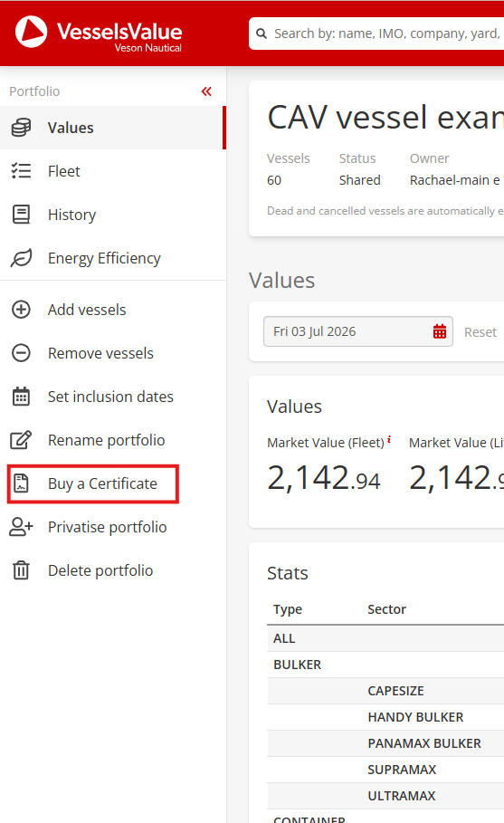This screenshot has width=504, height=823.
Task: Select the Fleet checklist icon
Action: (x=21, y=171)
